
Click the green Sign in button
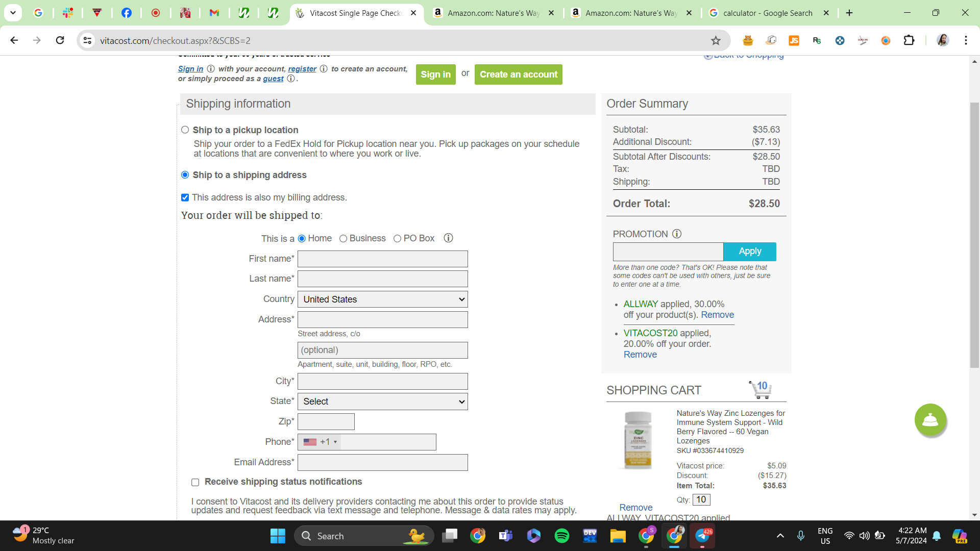point(435,74)
